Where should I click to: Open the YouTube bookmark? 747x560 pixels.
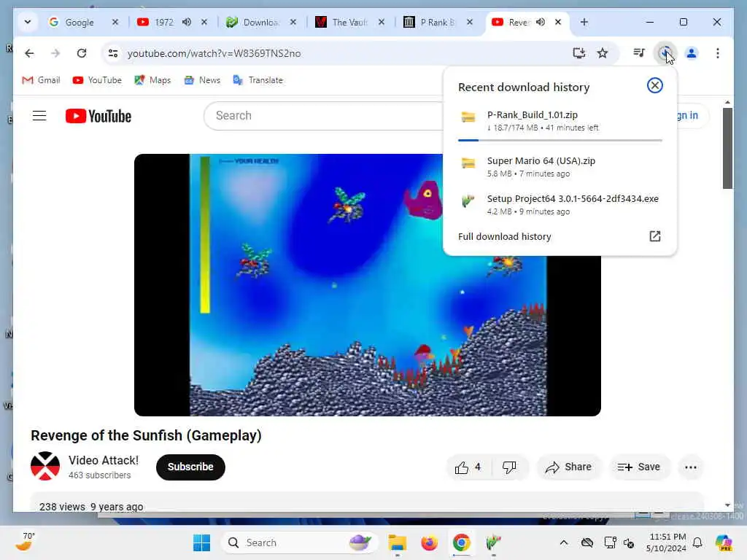(x=97, y=80)
